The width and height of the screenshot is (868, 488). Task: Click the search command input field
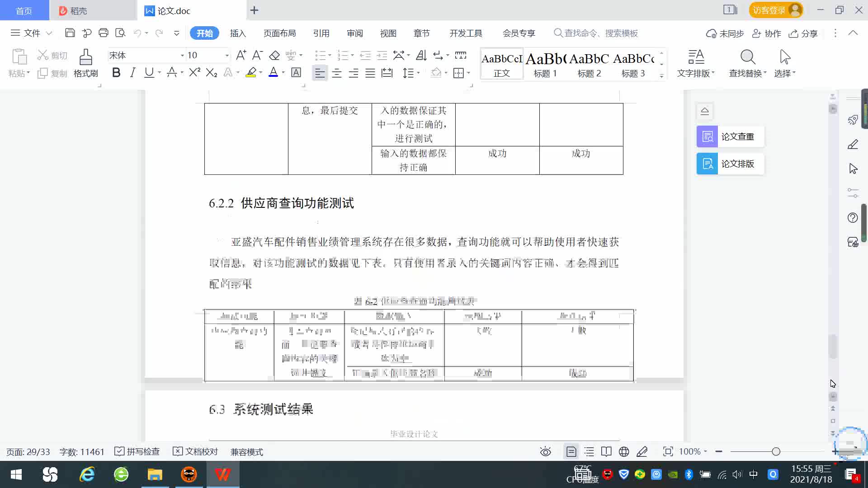tap(596, 33)
